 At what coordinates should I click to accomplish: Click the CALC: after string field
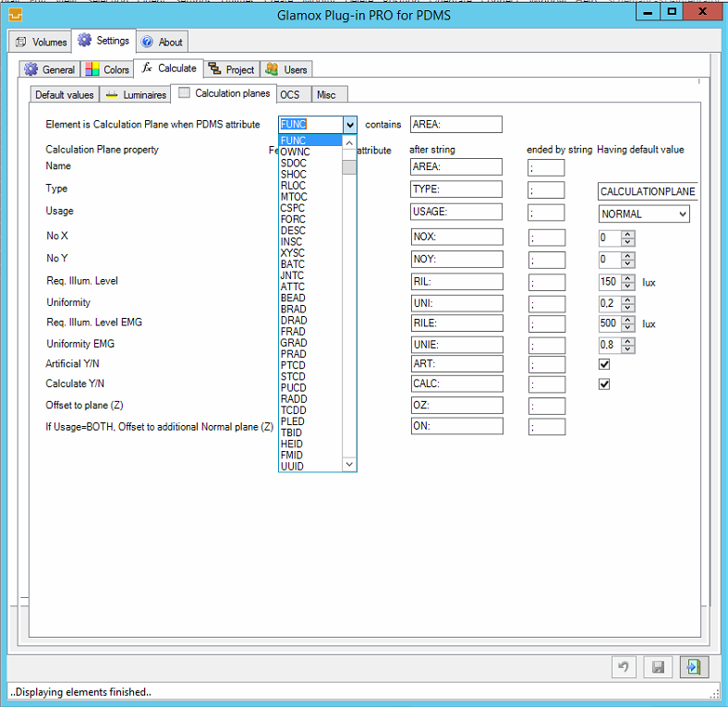(x=457, y=384)
